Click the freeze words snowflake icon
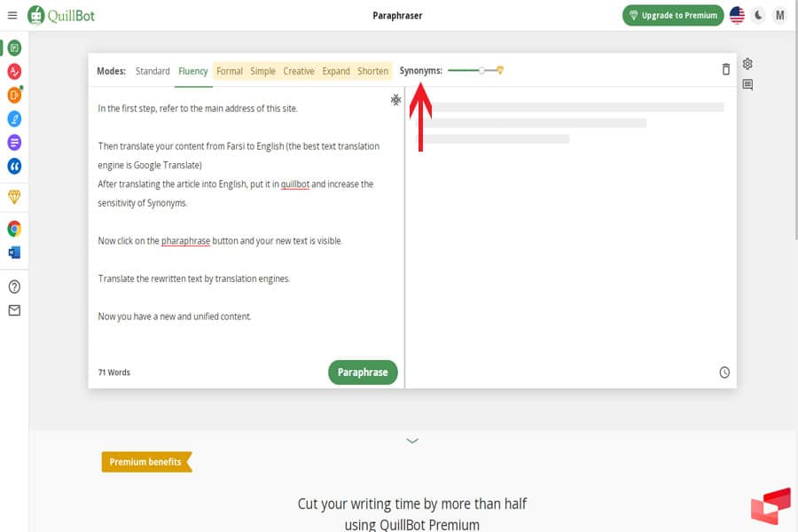The image size is (798, 532). [395, 100]
